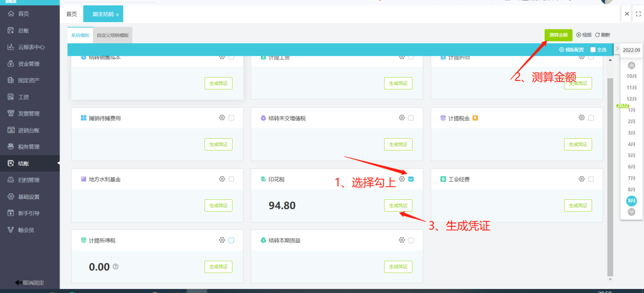This screenshot has height=293, width=644.
Task: Open 进销台账 in the sidebar
Action: pos(30,130)
